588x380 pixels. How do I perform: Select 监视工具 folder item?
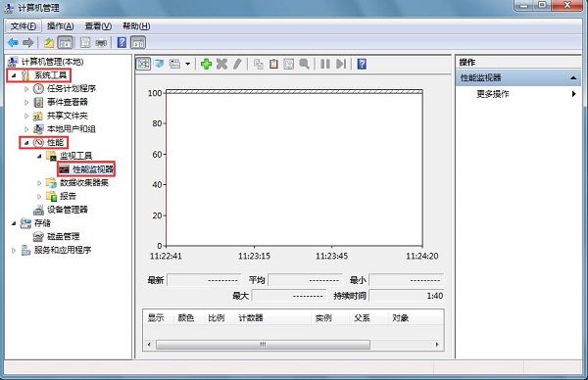coord(75,156)
